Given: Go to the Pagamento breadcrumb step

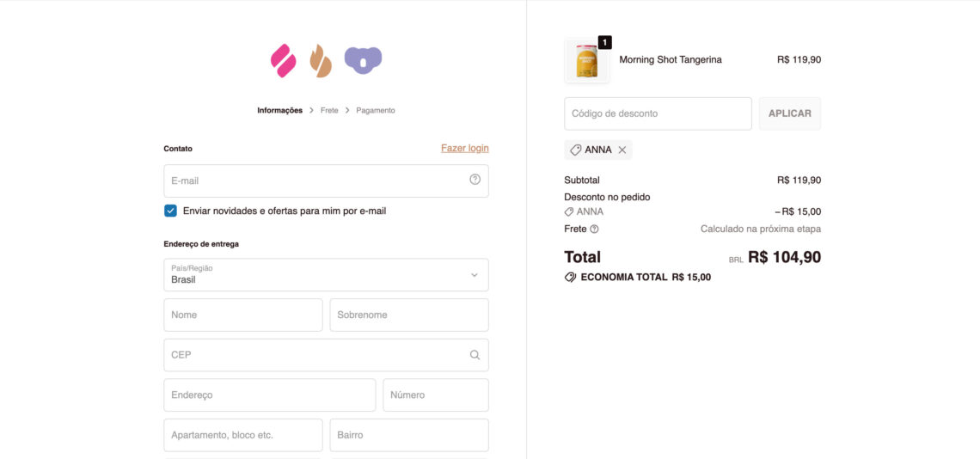Looking at the screenshot, I should [x=376, y=110].
